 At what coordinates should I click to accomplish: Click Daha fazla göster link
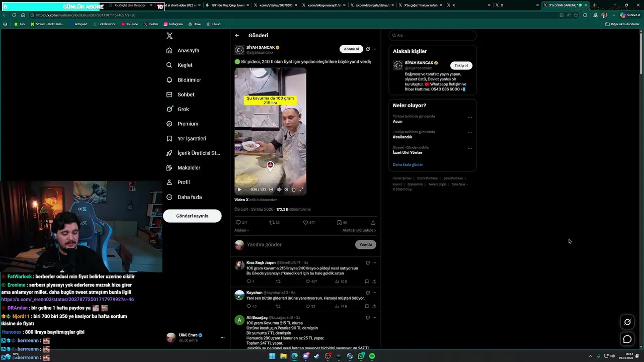coord(408,164)
